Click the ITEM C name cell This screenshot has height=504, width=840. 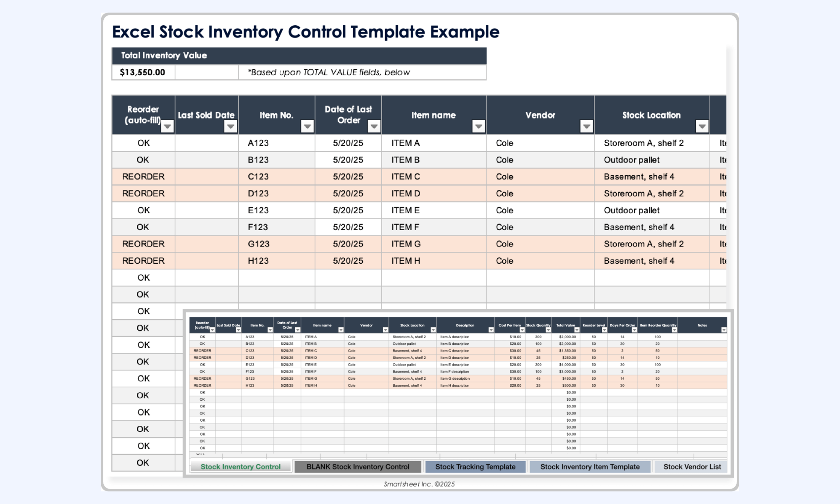click(434, 176)
